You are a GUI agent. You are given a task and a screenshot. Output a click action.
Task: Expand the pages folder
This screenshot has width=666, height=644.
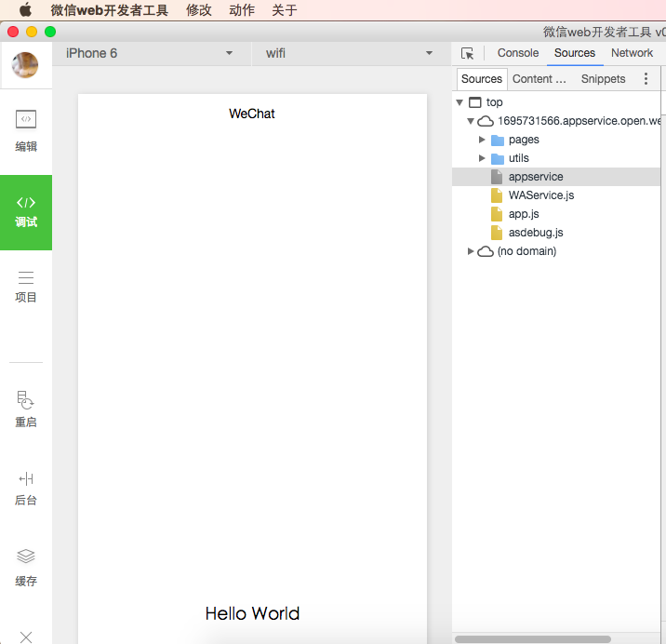482,140
